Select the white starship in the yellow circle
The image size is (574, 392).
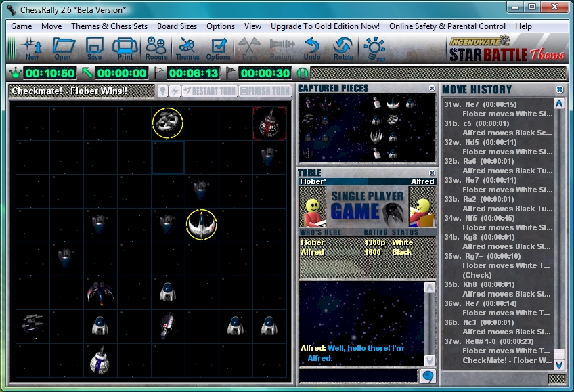(x=201, y=224)
